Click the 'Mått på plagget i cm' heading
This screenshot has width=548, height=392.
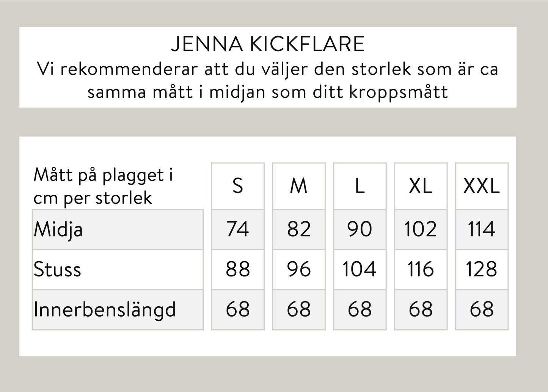103,186
